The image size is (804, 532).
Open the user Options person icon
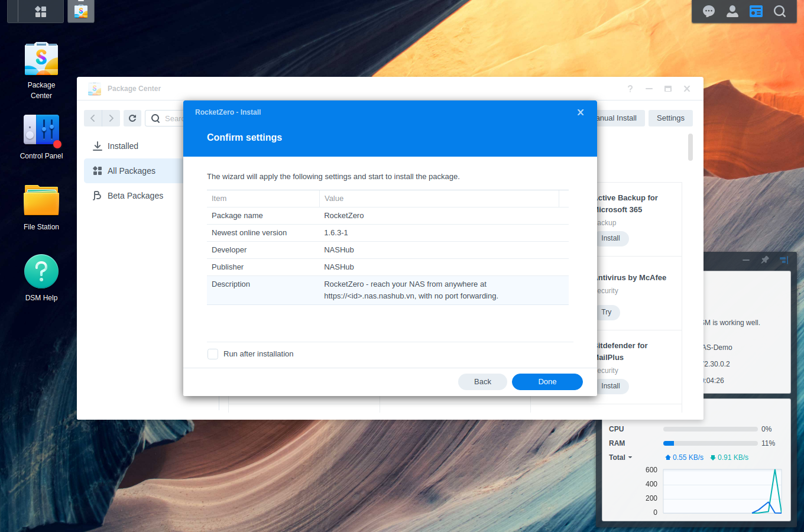(x=732, y=11)
